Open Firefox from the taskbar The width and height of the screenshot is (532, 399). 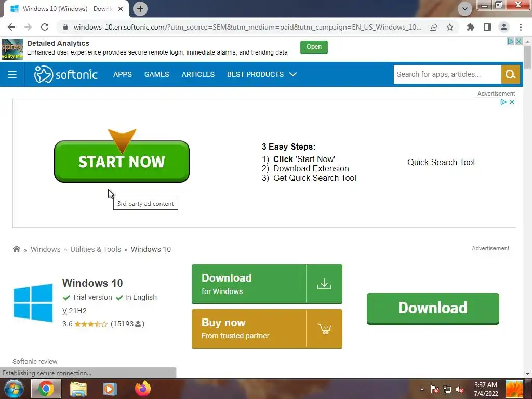coord(143,389)
